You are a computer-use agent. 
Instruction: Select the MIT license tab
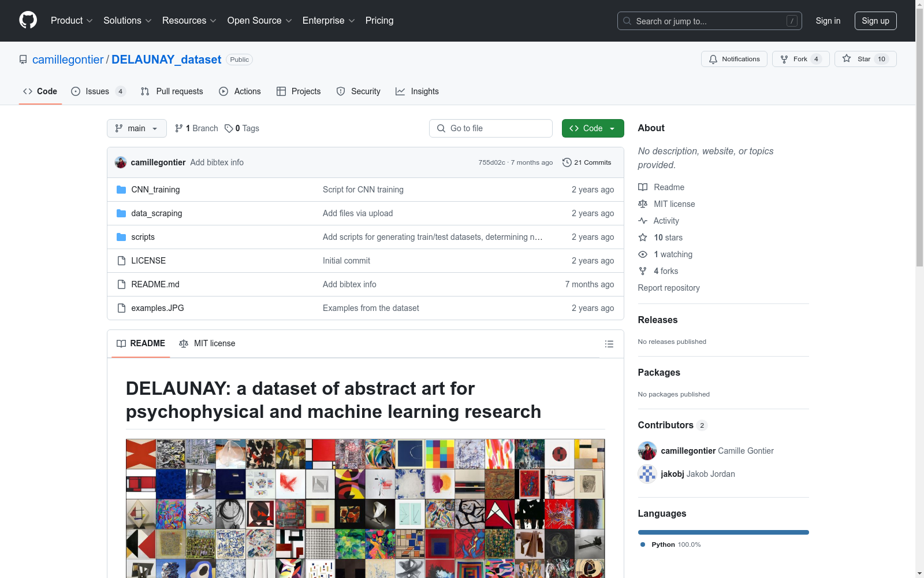207,343
